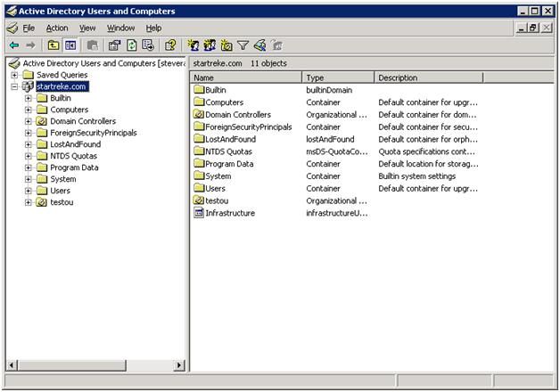
Task: Sort list by Name column header
Action: (246, 78)
